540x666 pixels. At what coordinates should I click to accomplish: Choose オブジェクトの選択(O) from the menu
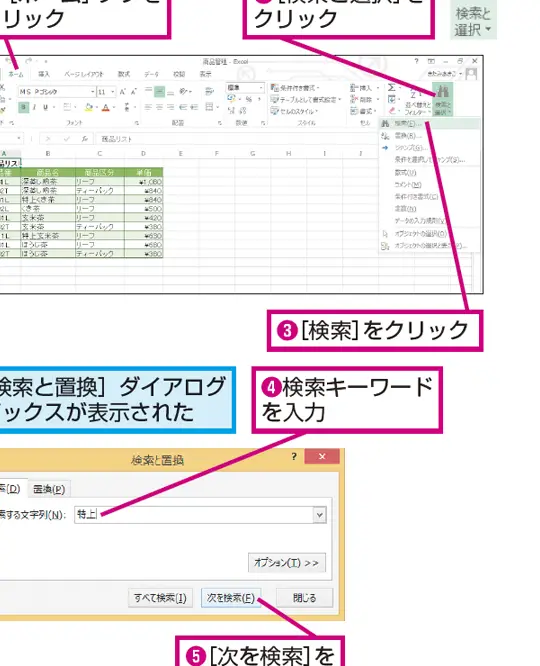coord(429,234)
